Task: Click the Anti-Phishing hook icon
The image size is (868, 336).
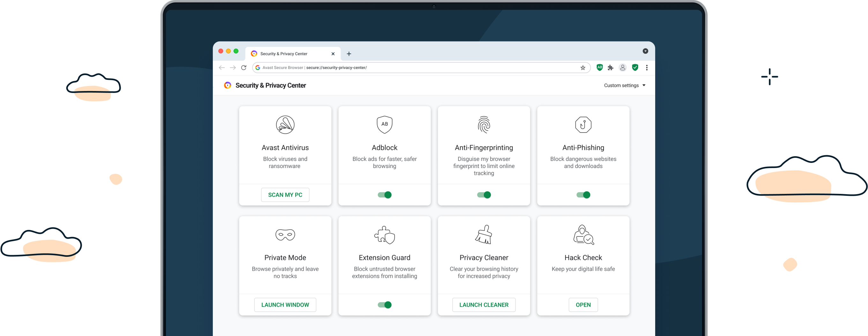Action: pyautogui.click(x=583, y=124)
